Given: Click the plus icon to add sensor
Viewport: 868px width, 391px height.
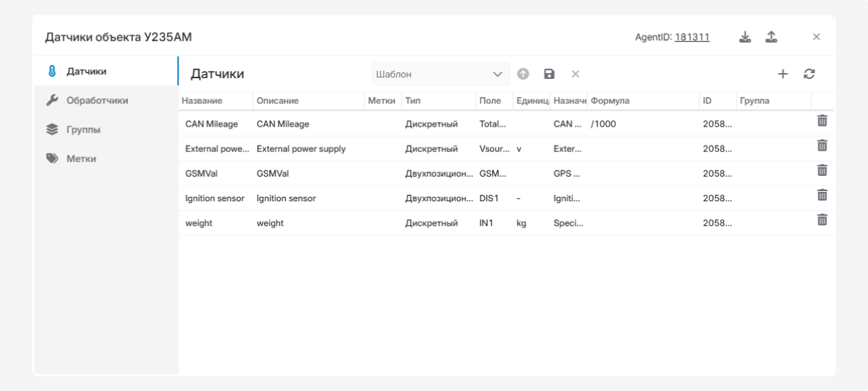Looking at the screenshot, I should (x=783, y=74).
